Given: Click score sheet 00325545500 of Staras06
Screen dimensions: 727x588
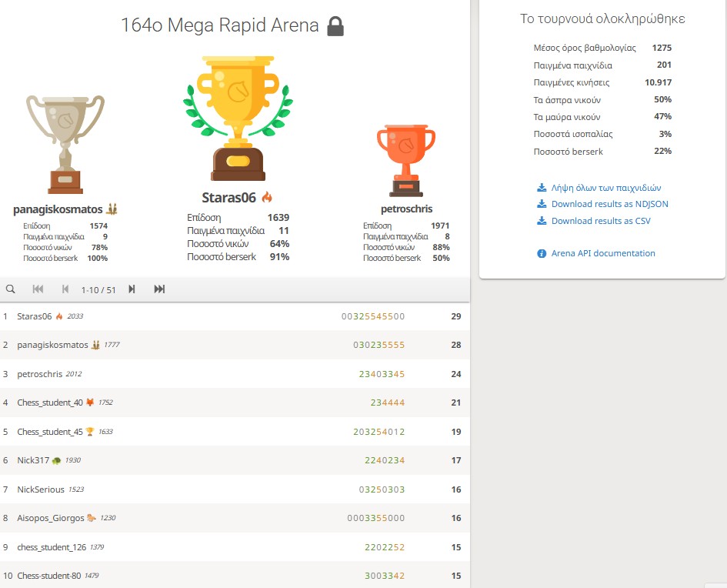Looking at the screenshot, I should (373, 316).
